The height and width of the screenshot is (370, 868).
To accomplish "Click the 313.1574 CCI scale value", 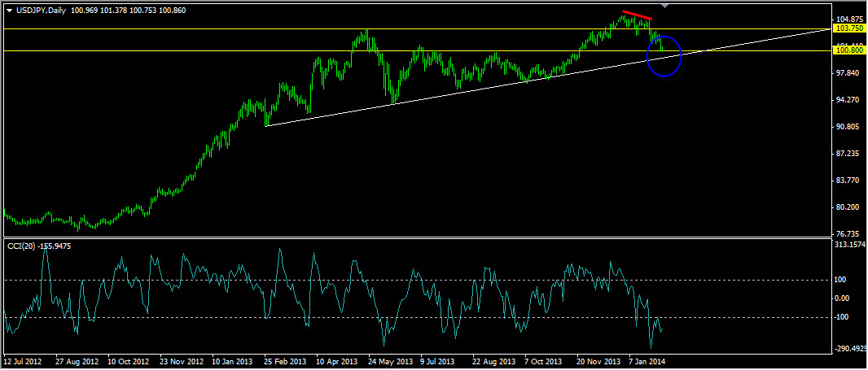I will (850, 245).
